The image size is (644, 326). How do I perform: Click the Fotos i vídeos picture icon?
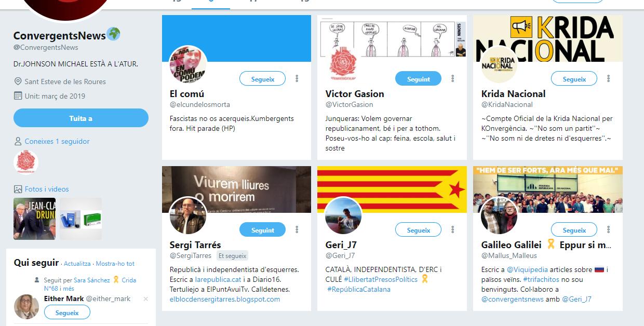click(x=18, y=189)
